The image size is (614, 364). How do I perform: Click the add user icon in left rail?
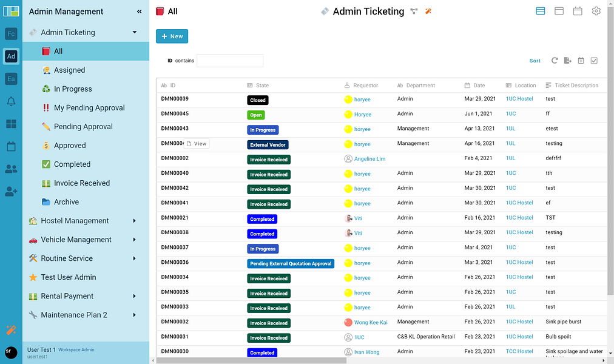coord(11,191)
